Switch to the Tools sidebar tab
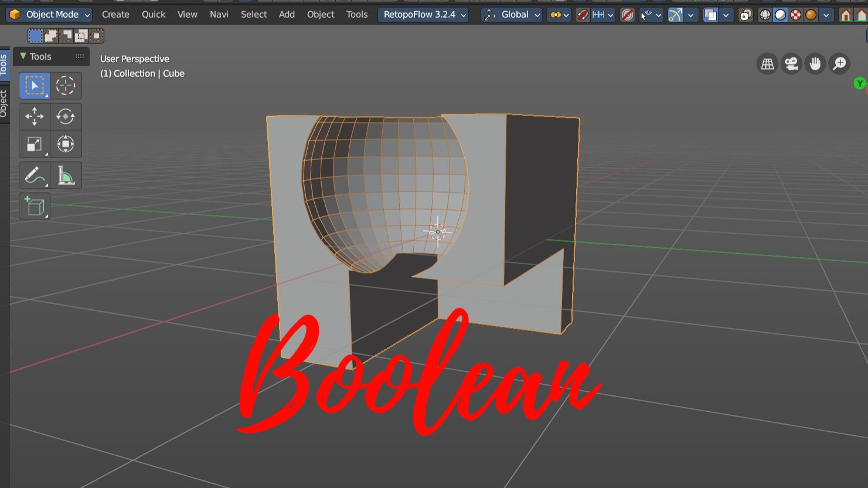Screen dimensions: 868x488 pos(4,64)
